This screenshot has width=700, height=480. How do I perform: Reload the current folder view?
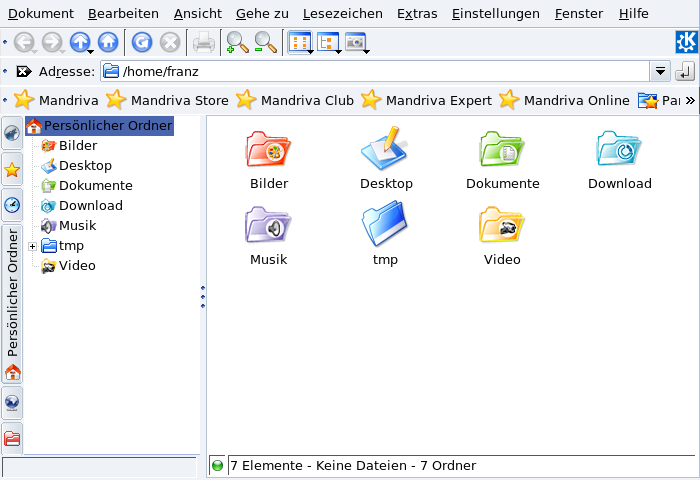point(142,42)
